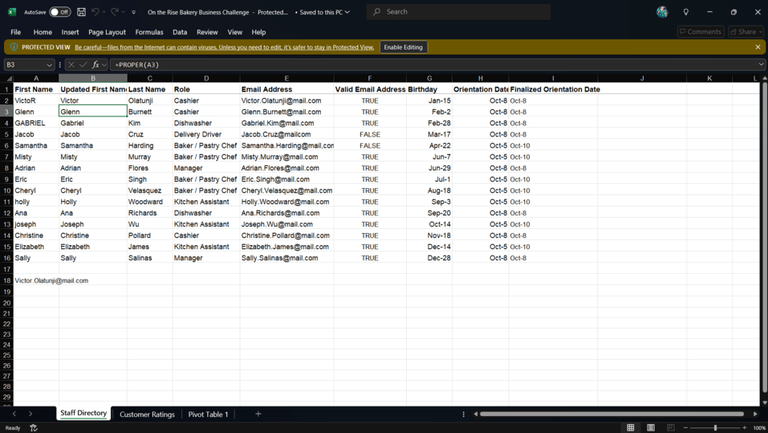
Task: Click the accessibility icon in status bar
Action: click(x=33, y=428)
